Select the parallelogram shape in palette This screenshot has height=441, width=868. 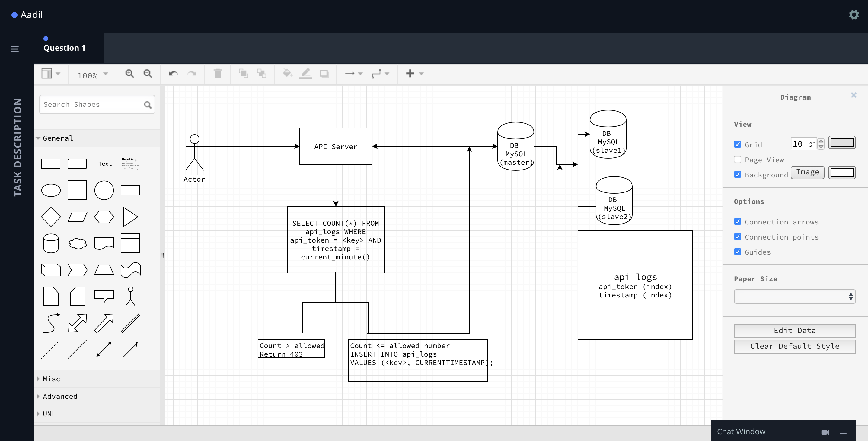[78, 217]
